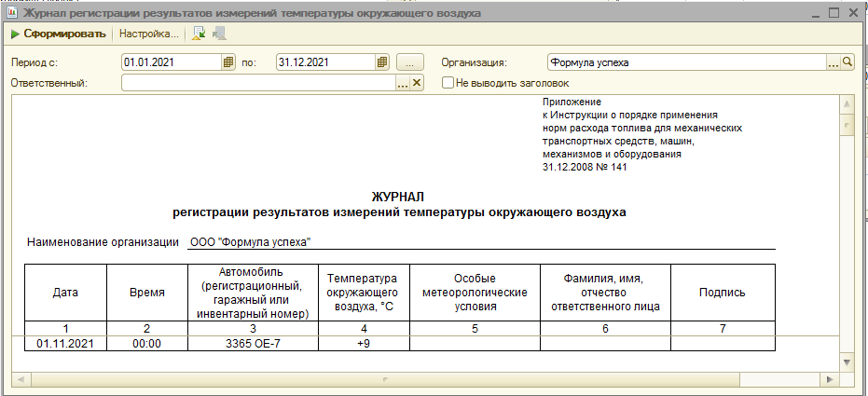
Task: Open the Ответственный selection list ellipsis
Action: coord(403,83)
